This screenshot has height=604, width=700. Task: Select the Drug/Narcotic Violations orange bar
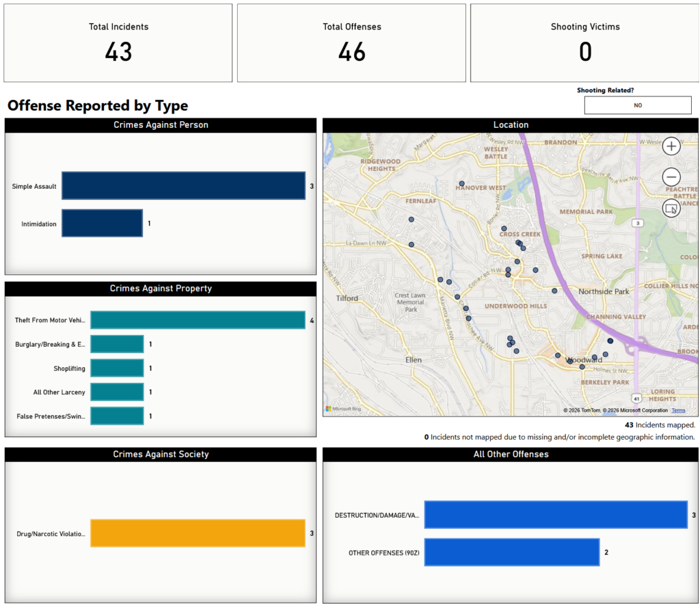(x=198, y=534)
